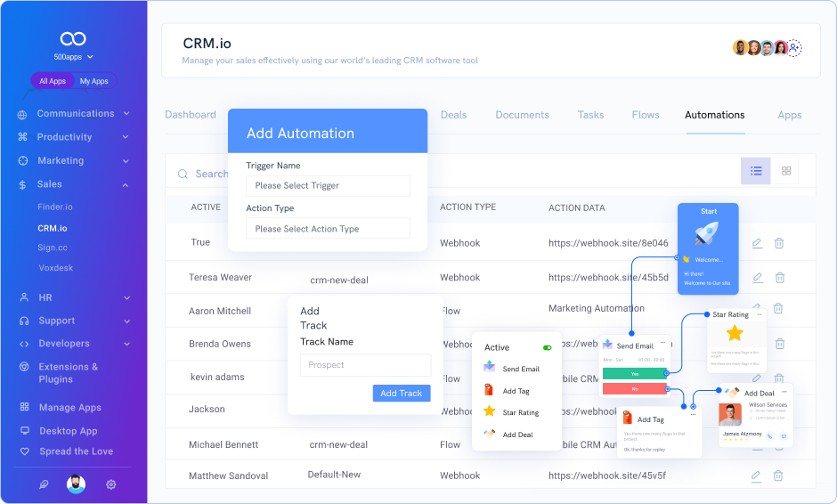Open Sign.cc under Sales
Screen dimensions: 837x504
[x=53, y=248]
